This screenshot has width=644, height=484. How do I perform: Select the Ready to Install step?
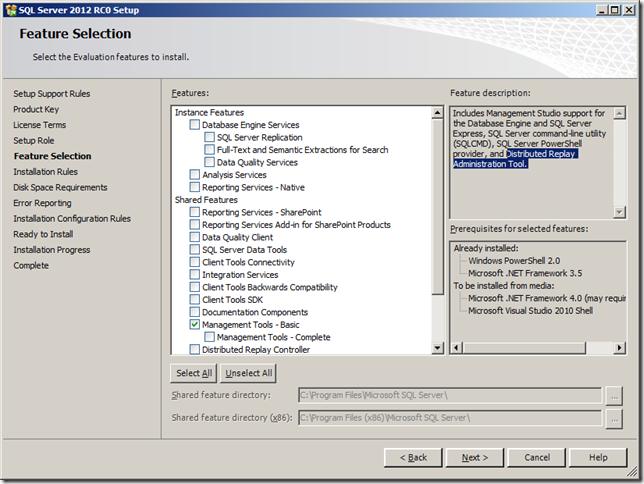(43, 234)
